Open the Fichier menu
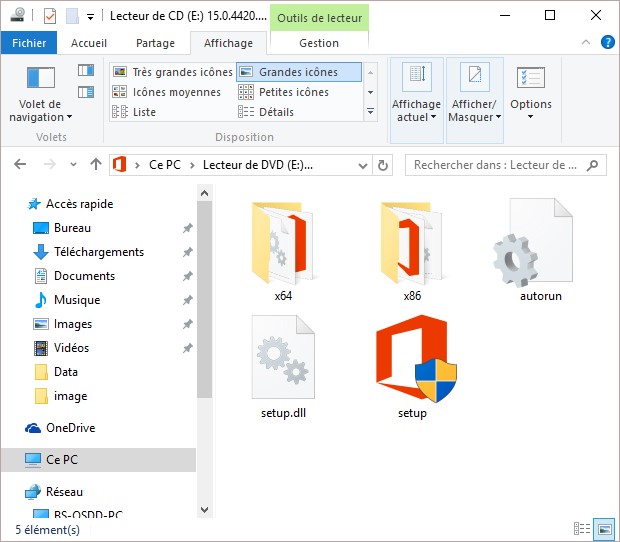The image size is (620, 542). click(x=29, y=44)
